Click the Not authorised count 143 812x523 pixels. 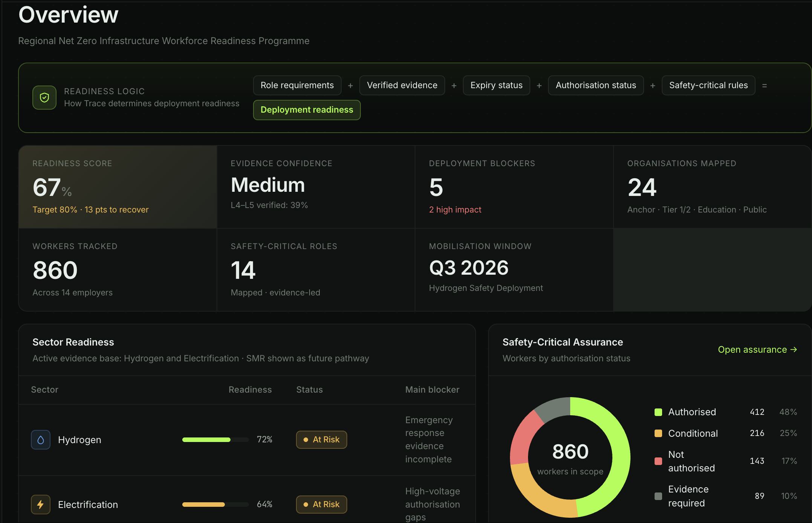point(757,461)
